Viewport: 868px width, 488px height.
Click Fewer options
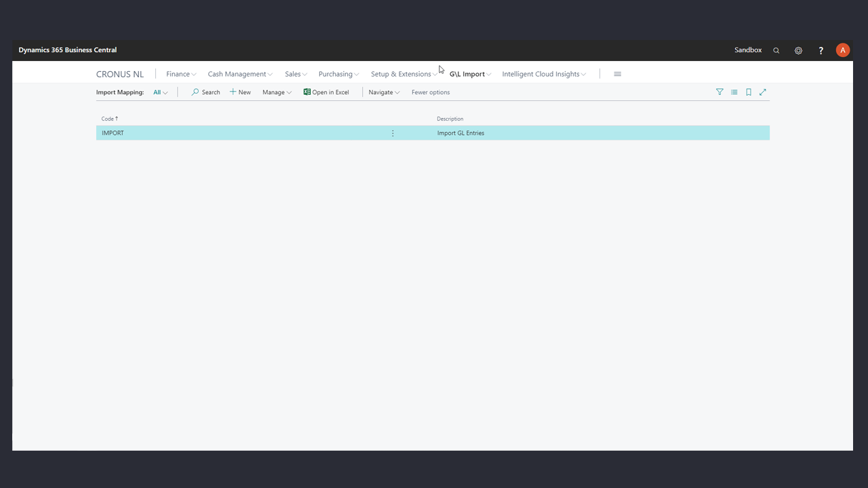coord(431,92)
